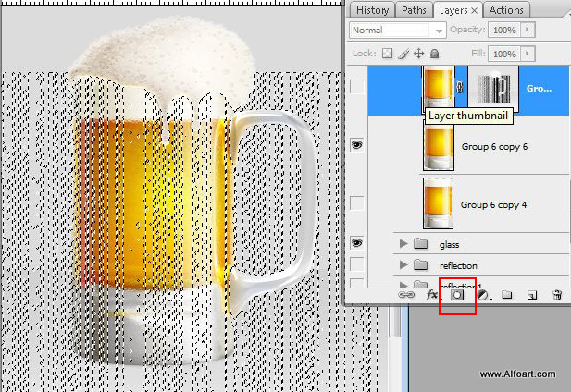Click the Link layers icon
This screenshot has width=571, height=392.
pos(406,295)
